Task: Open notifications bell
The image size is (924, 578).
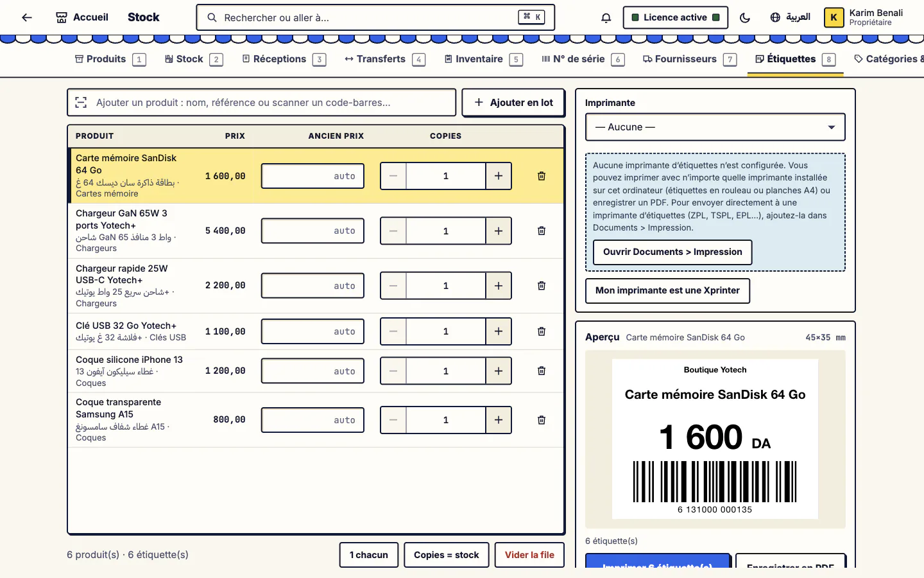Action: (x=606, y=17)
